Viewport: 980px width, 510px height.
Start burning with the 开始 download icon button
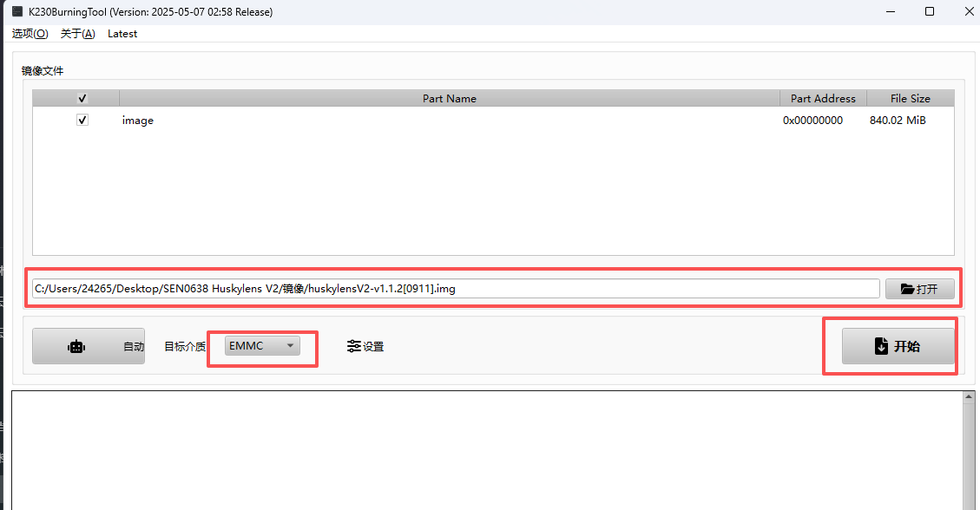[898, 346]
